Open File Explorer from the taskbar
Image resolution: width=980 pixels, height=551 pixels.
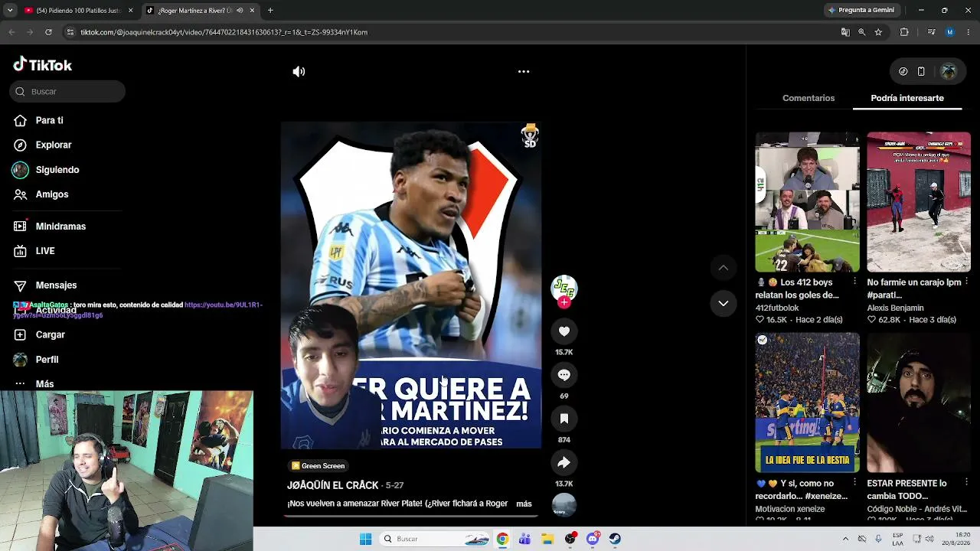click(547, 539)
